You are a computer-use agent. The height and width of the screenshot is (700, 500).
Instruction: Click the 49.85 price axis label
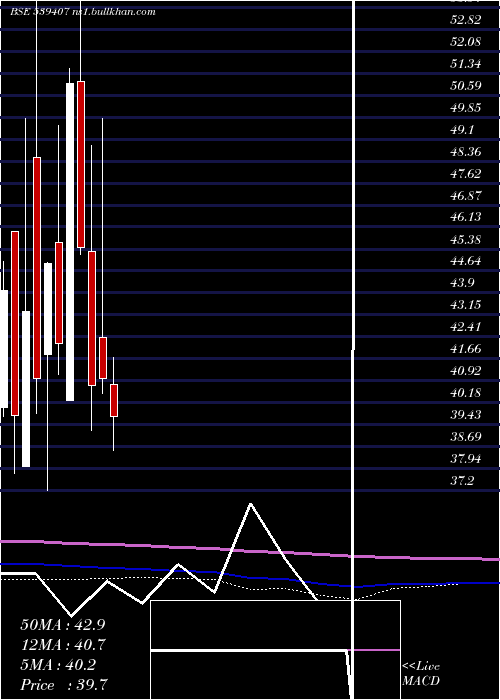466,108
